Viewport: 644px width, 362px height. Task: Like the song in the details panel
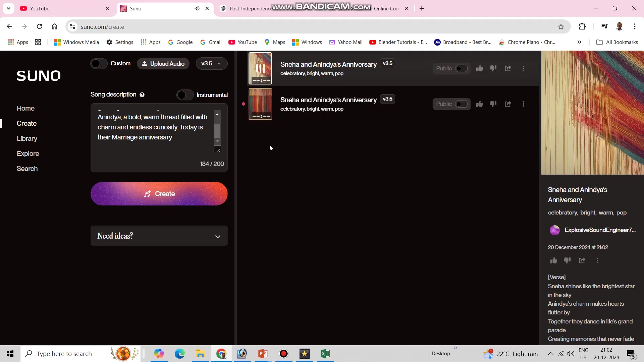[x=553, y=260]
